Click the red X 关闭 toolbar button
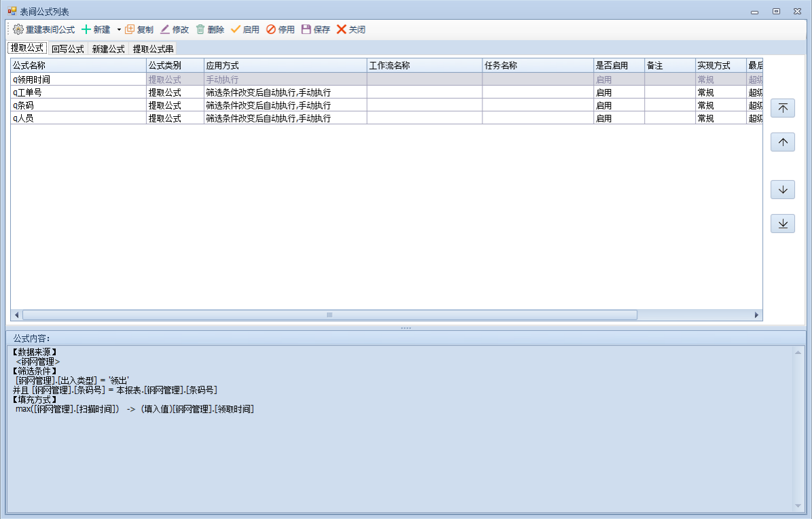The image size is (812, 519). click(x=342, y=30)
